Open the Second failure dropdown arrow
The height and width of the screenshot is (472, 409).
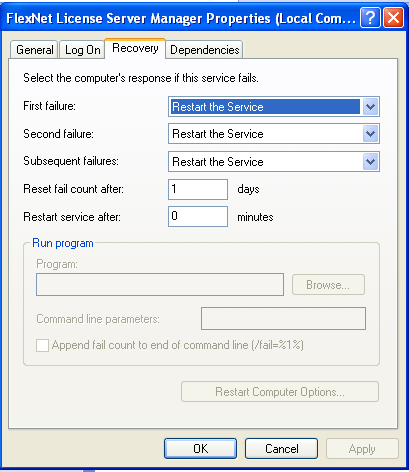[370, 134]
